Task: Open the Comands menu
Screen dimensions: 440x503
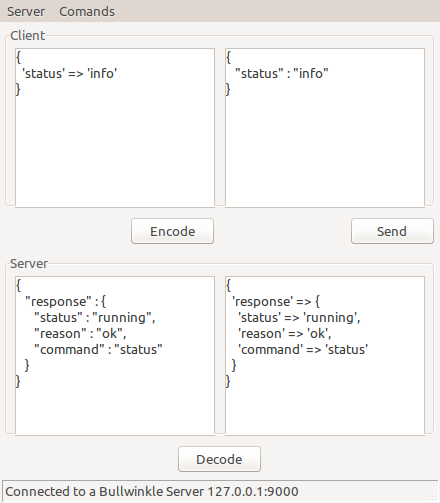Action: pos(87,12)
